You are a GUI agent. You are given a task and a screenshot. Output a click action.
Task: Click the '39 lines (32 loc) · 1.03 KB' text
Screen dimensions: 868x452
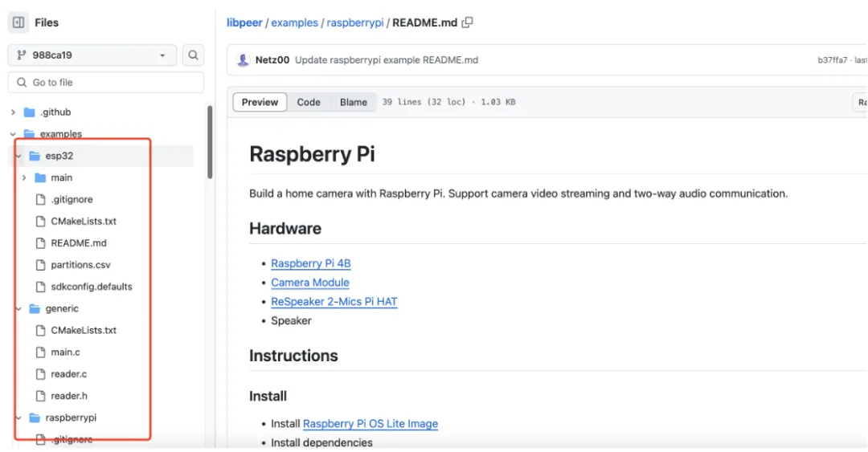[x=448, y=102]
